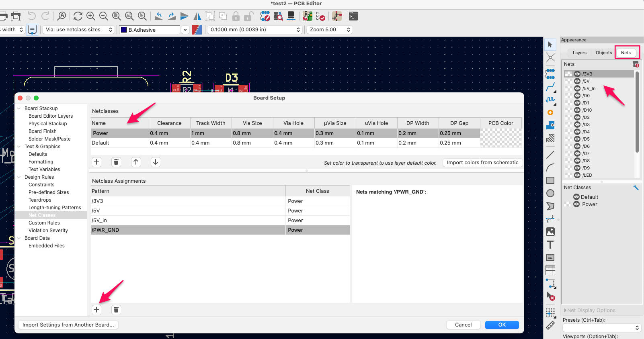Move netclass up with arrow button

pyautogui.click(x=136, y=162)
